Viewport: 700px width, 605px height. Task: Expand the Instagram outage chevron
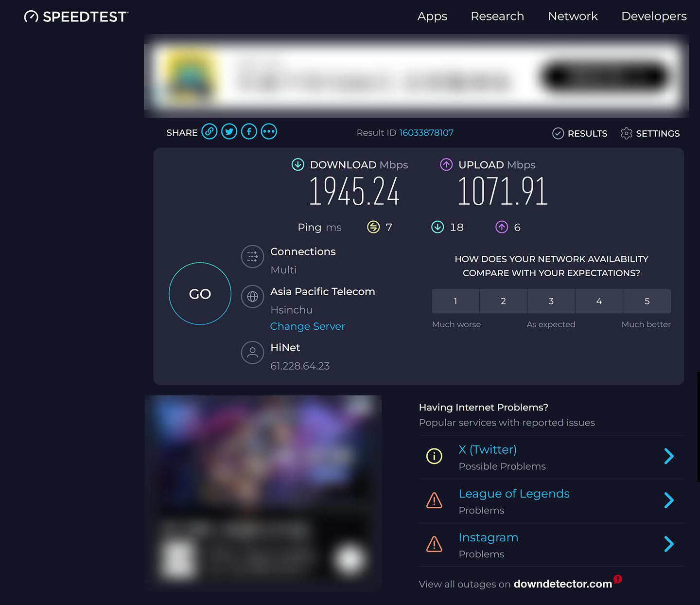coord(669,544)
